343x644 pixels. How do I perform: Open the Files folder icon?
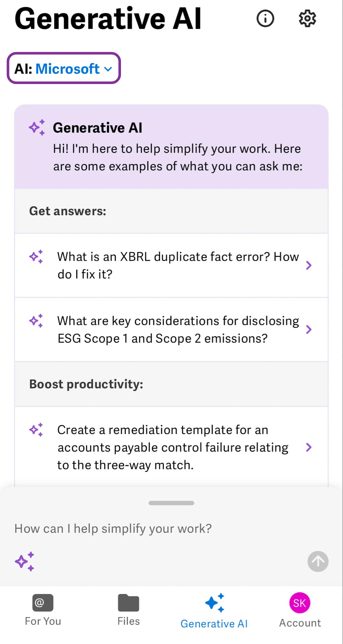click(x=128, y=602)
